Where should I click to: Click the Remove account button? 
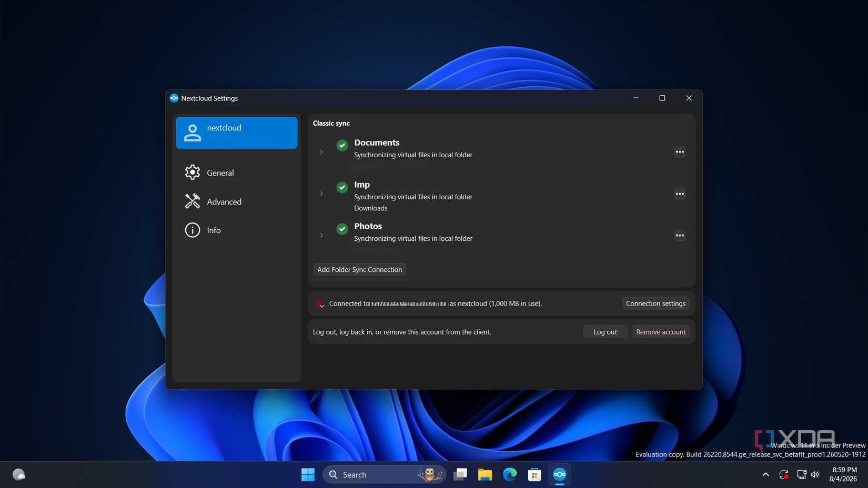[661, 332]
